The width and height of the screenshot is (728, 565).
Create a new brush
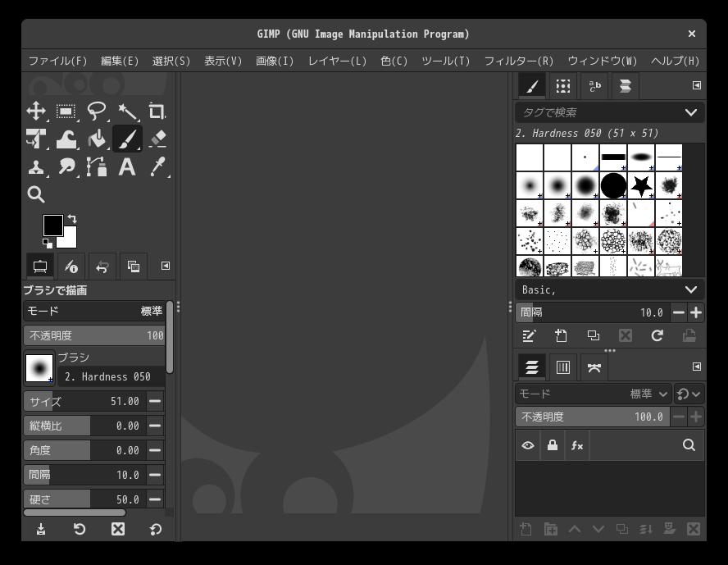coord(561,335)
